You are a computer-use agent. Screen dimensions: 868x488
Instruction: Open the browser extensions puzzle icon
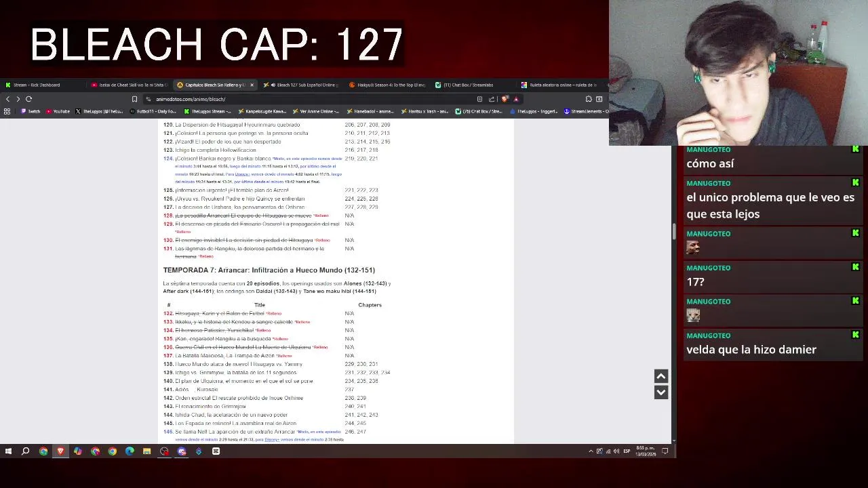(589, 99)
